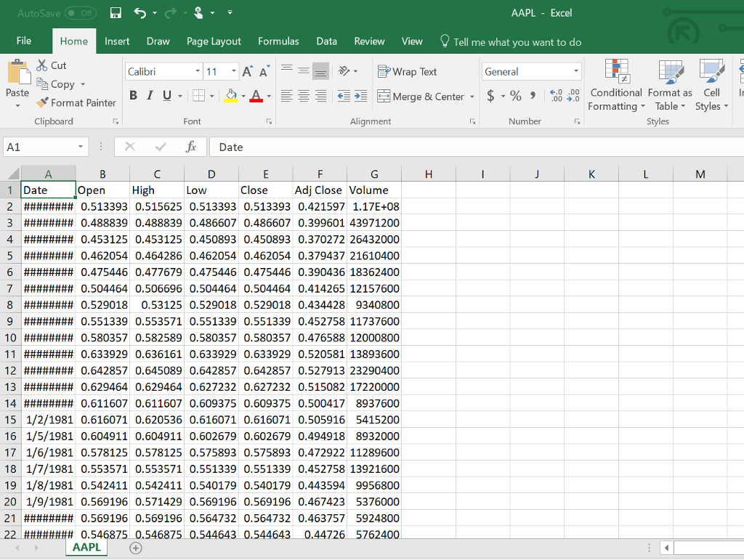Click the Increase Indent icon

pyautogui.click(x=360, y=97)
